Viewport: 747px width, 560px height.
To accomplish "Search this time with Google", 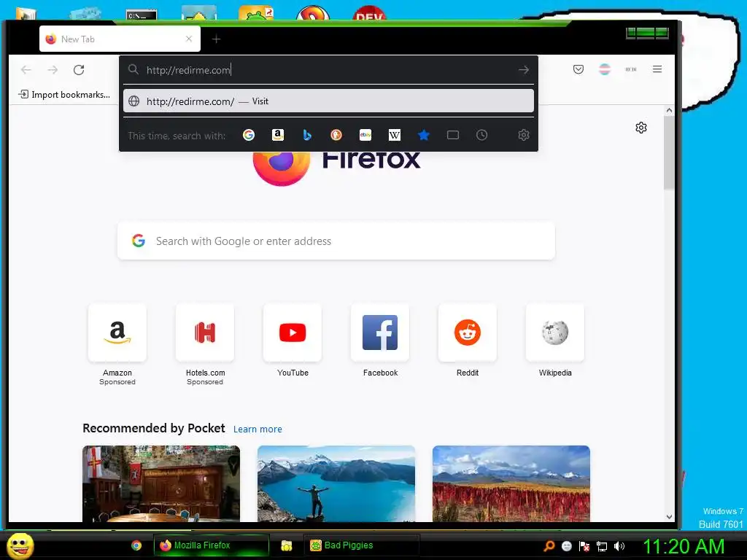I will [x=249, y=135].
